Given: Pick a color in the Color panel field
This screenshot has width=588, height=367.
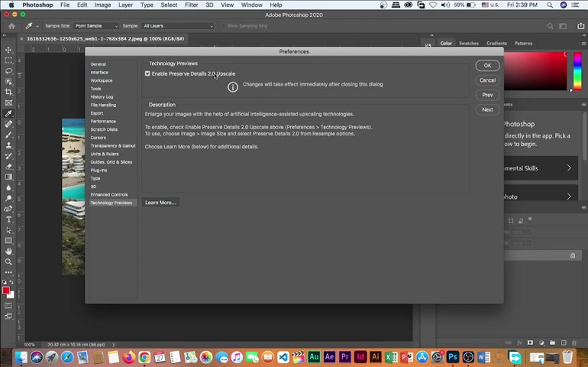Looking at the screenshot, I should tap(535, 71).
